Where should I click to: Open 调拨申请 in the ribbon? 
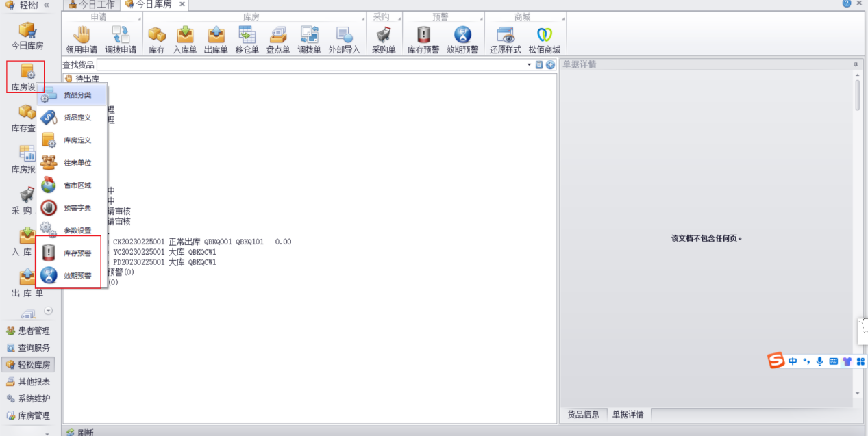[x=121, y=40]
